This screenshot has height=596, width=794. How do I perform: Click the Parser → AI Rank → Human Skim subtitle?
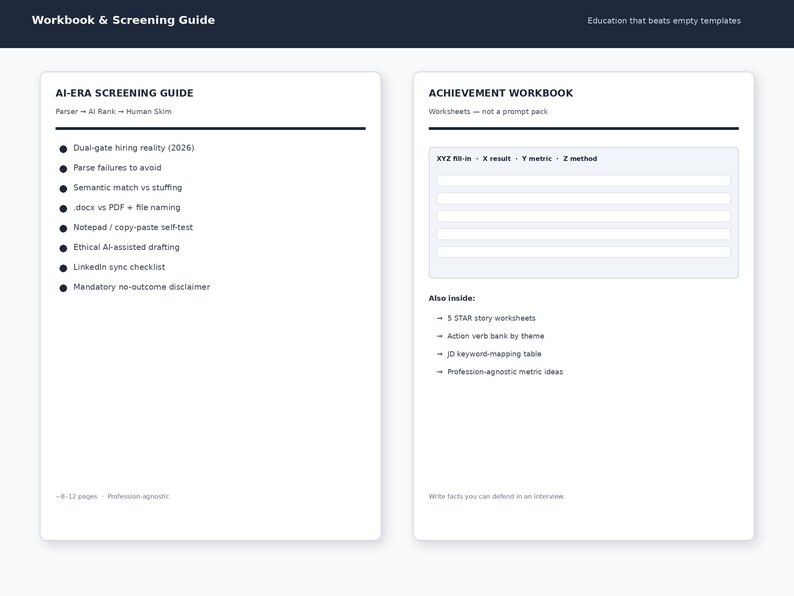click(113, 111)
